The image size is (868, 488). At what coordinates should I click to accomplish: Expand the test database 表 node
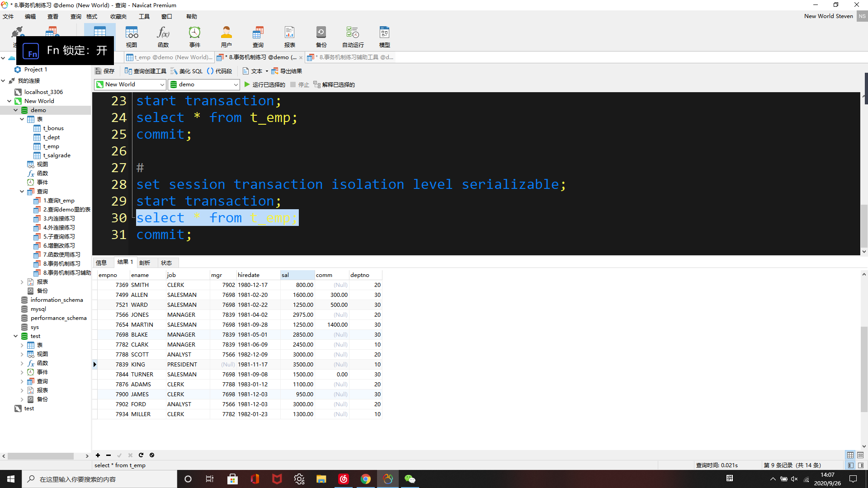22,345
